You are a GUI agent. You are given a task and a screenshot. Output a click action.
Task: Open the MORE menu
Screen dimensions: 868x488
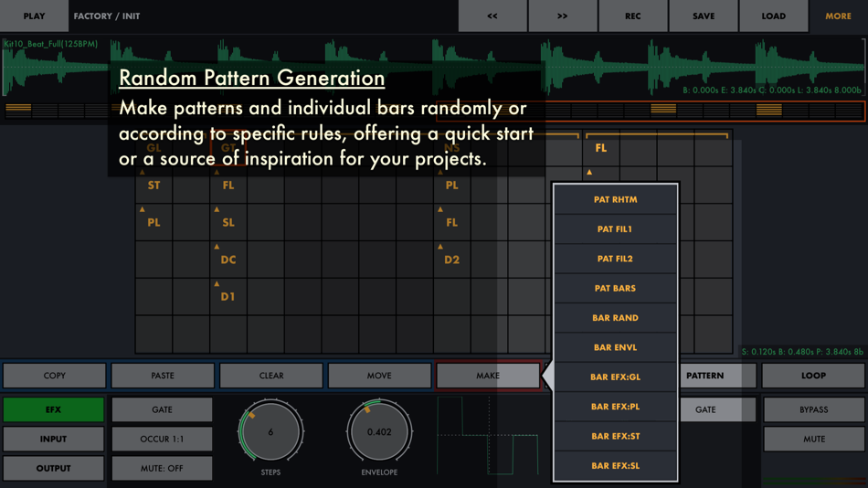[x=838, y=16]
